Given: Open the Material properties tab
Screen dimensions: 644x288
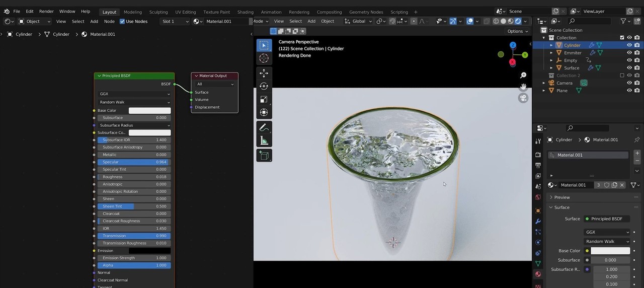Looking at the screenshot, I should (x=538, y=274).
